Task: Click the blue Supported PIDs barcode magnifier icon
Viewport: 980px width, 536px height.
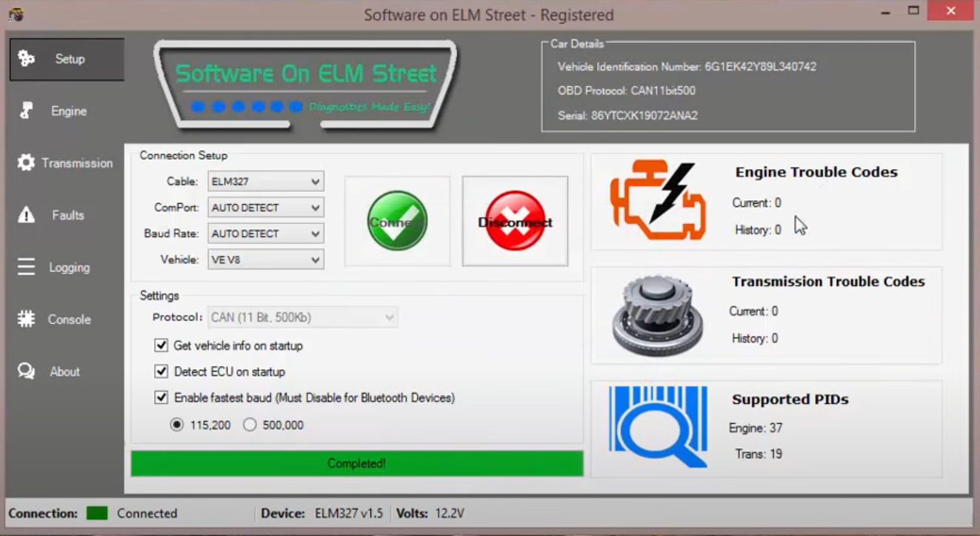Action: coord(658,427)
